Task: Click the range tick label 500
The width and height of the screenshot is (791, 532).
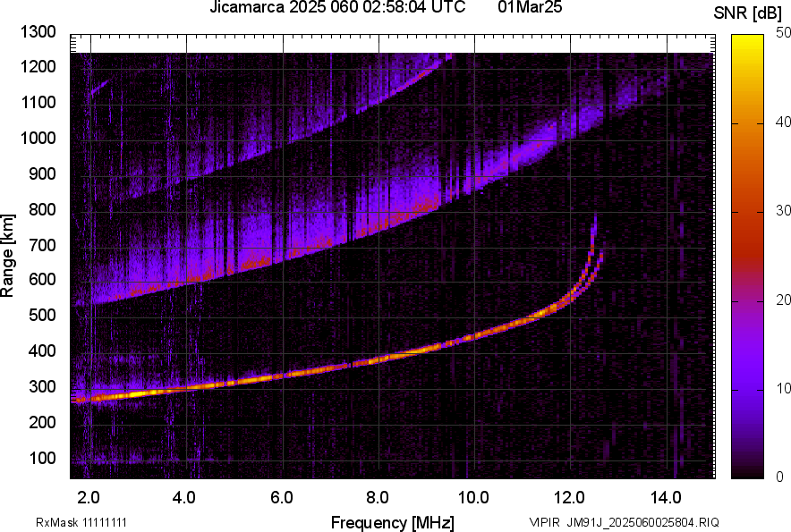Action: (x=42, y=315)
